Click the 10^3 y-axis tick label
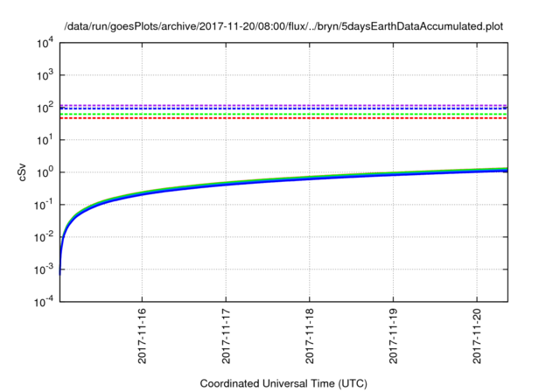 [x=45, y=75]
